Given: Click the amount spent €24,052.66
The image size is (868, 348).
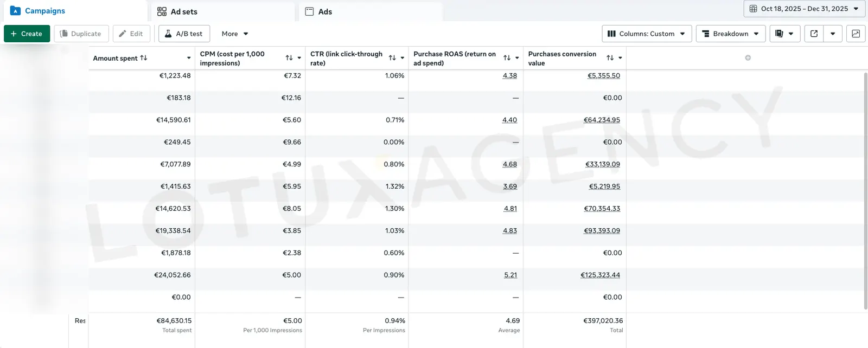Looking at the screenshot, I should [x=173, y=275].
